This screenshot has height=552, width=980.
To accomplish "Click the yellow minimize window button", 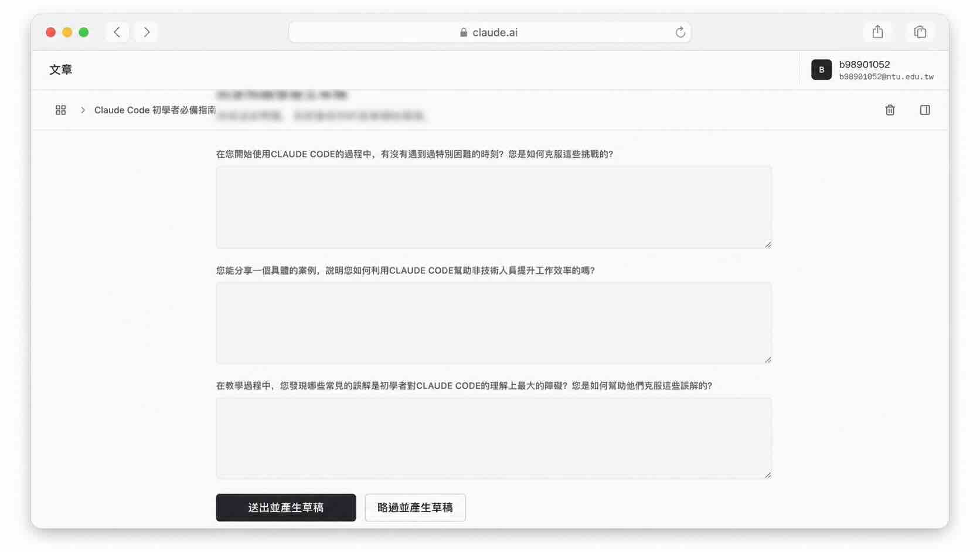I will pyautogui.click(x=67, y=32).
